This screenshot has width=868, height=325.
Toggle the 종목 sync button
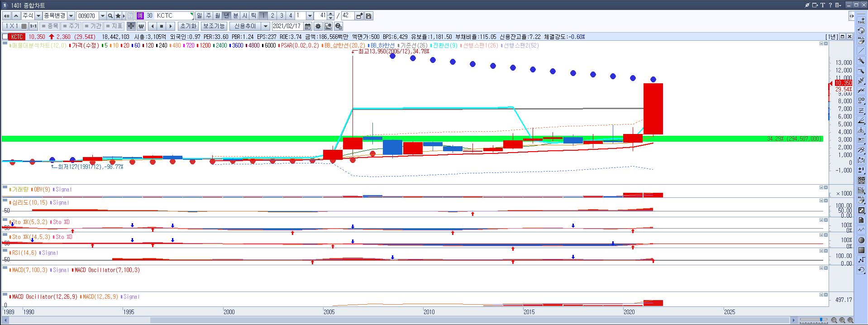point(50,26)
